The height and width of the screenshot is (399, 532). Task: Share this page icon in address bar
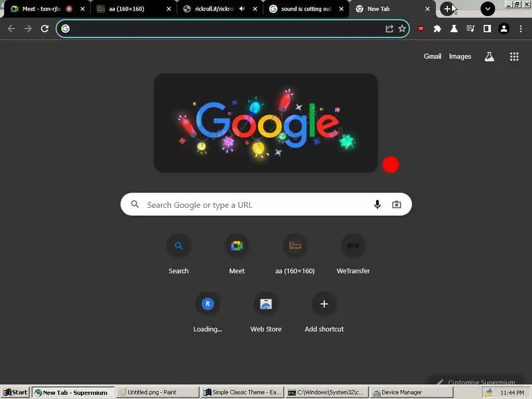tap(389, 29)
